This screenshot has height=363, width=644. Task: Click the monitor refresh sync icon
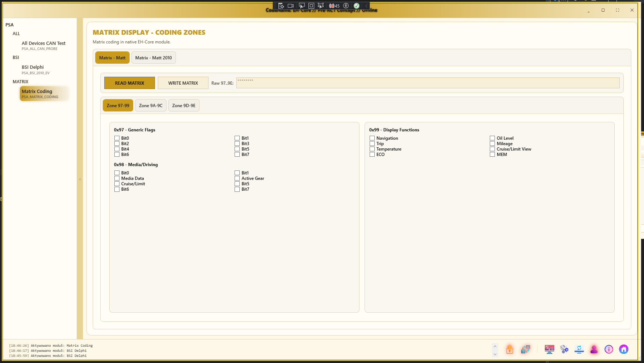[579, 349]
